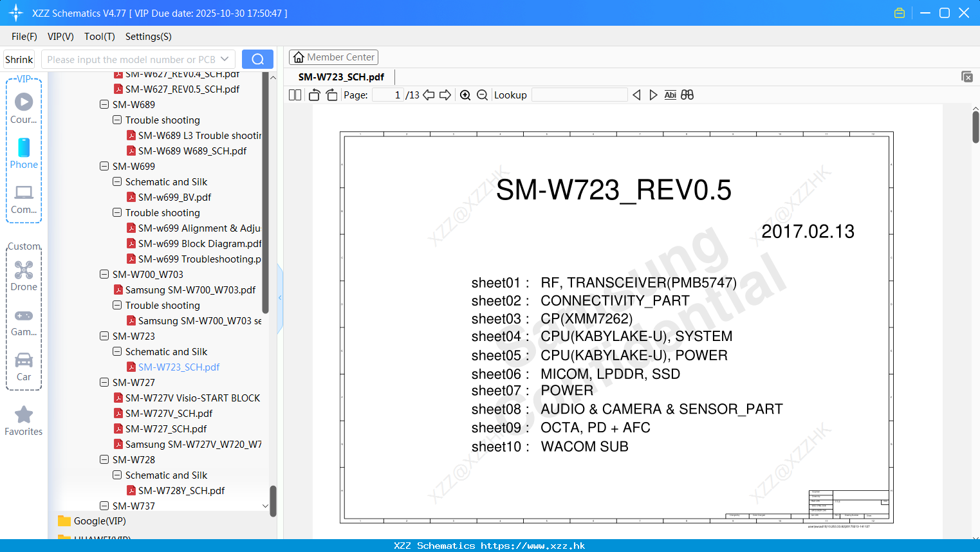Click the file tree vertical scrollbar
Viewport: 980px width, 552px height.
(x=266, y=193)
